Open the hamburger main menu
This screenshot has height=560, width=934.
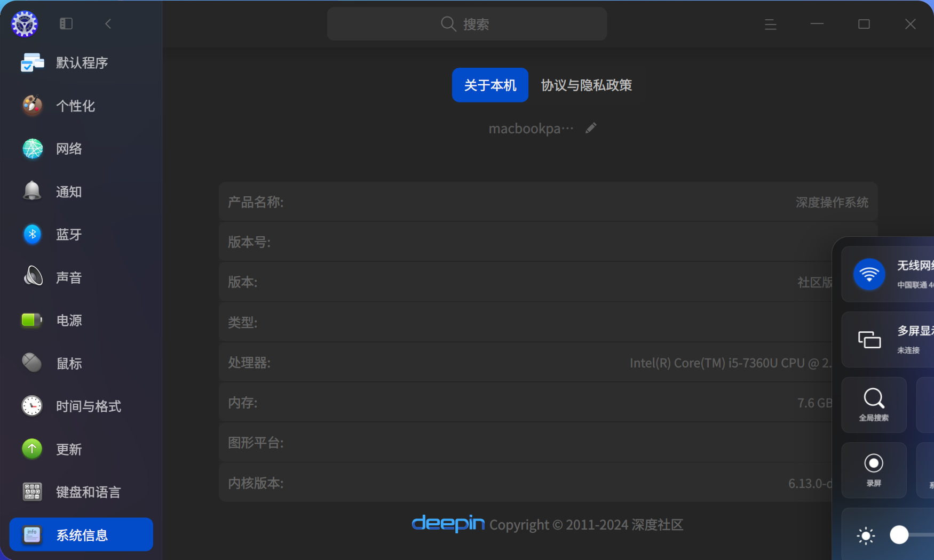(x=770, y=24)
